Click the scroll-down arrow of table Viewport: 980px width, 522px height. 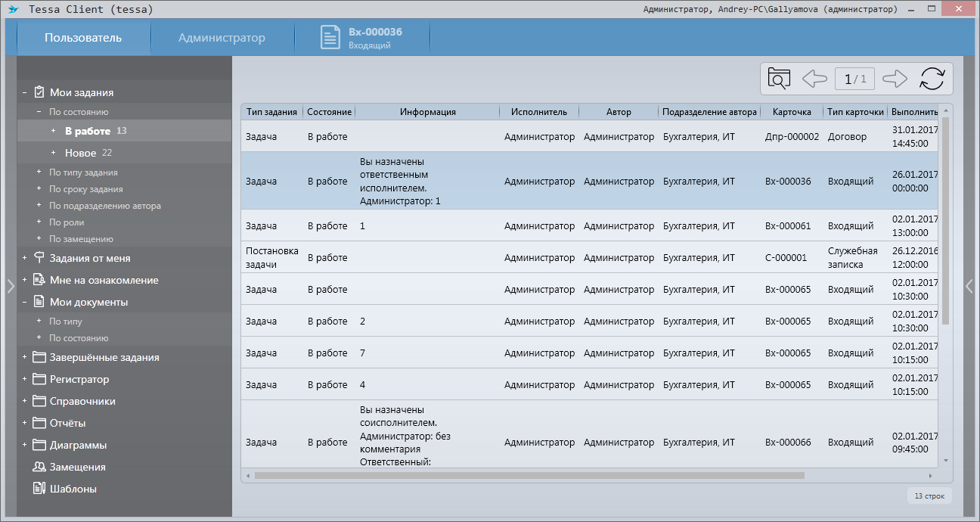tap(945, 460)
